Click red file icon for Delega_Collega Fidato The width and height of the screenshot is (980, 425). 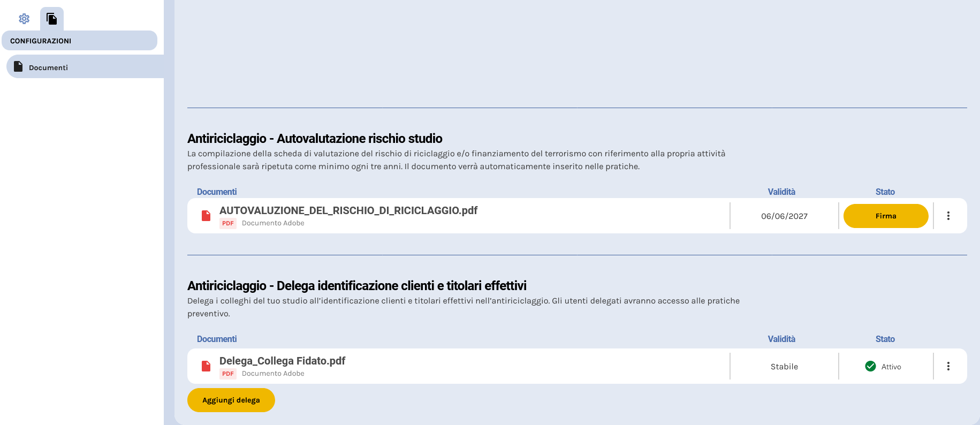(x=206, y=366)
